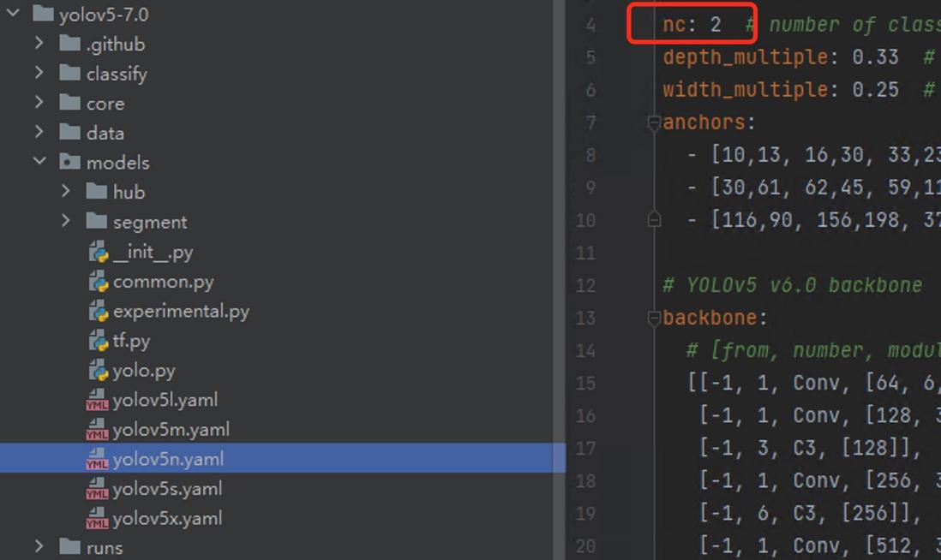941x560 pixels.
Task: Click the yolov5-7.0 folder icon
Action: pyautogui.click(x=43, y=13)
